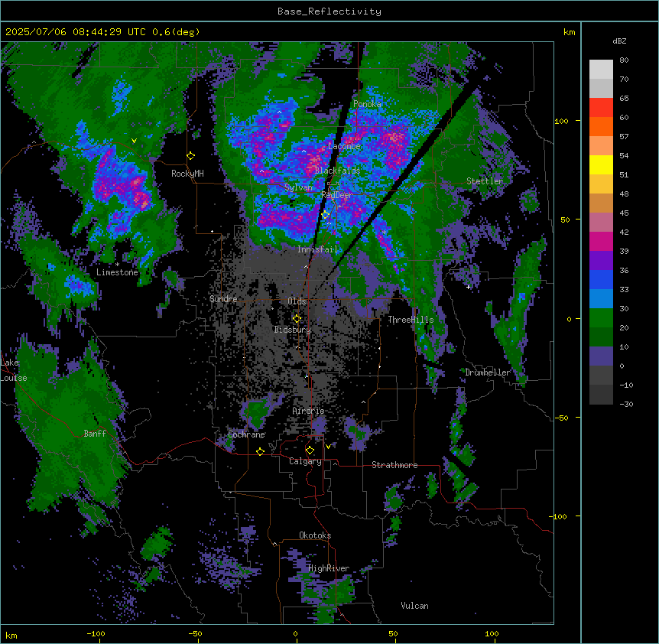Select the magenta 39-42 dBZ legend swatch

(601, 242)
